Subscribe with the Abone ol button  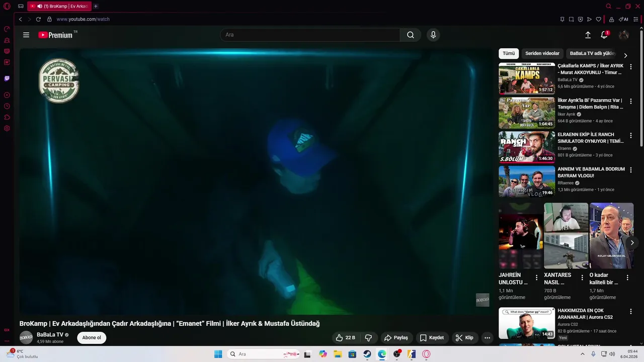[92, 338]
